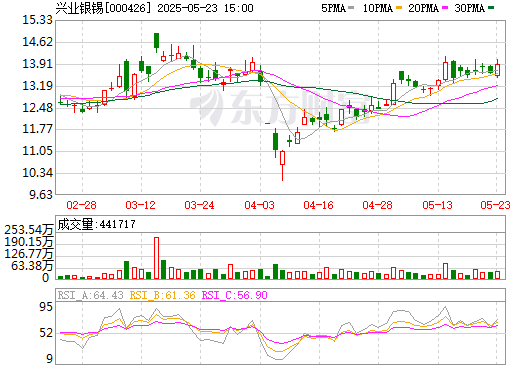Click the 10.34 price axis value
The height and width of the screenshot is (365, 520).
37,173
